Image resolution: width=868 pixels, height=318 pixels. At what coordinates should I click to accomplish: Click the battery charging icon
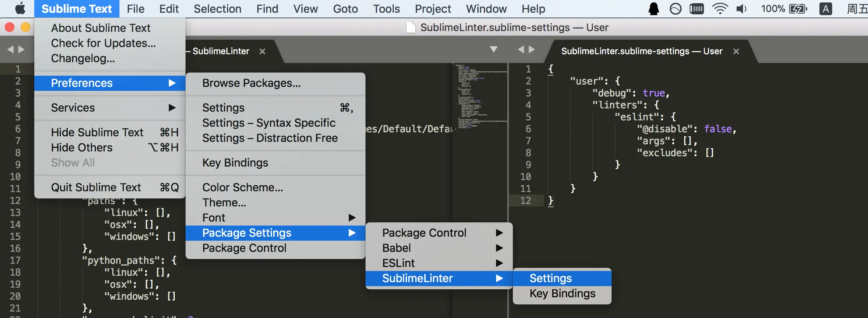coord(798,9)
